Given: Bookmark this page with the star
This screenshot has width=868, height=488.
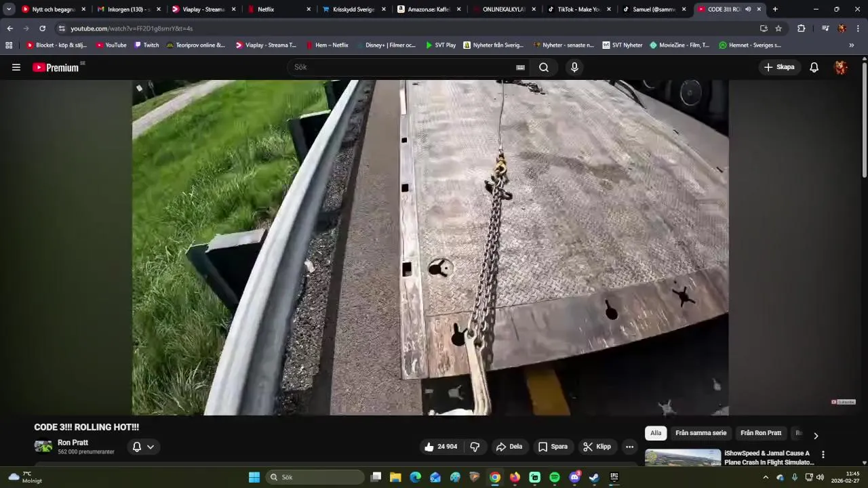Looking at the screenshot, I should 778,28.
